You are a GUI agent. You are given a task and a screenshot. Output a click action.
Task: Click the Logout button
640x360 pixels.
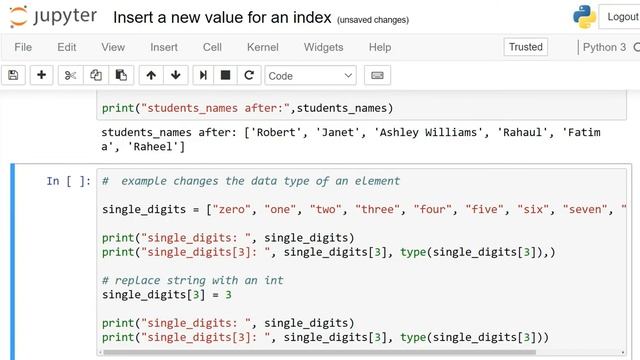(x=621, y=17)
